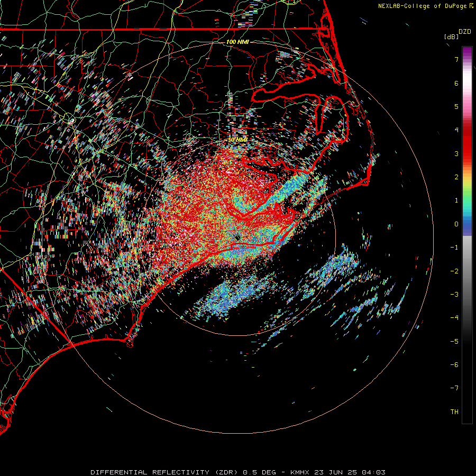Click the TH threshold label on legend
The width and height of the screenshot is (476, 476).
point(454,412)
